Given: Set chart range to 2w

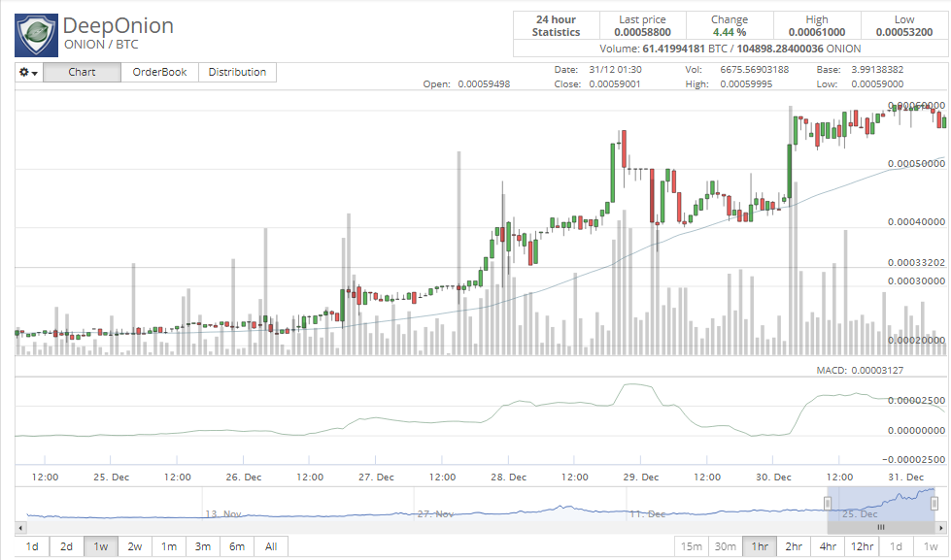Looking at the screenshot, I should [135, 546].
